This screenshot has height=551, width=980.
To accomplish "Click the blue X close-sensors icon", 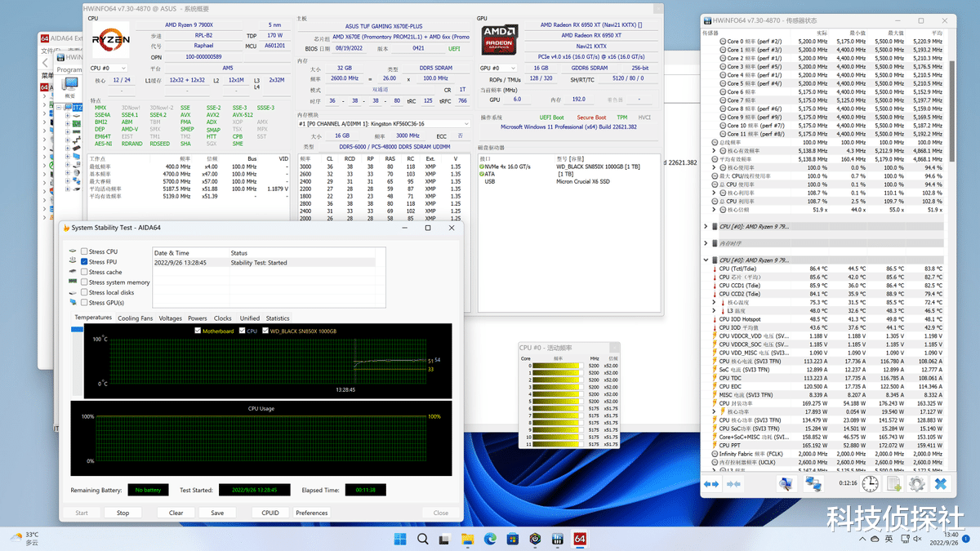I will click(940, 483).
